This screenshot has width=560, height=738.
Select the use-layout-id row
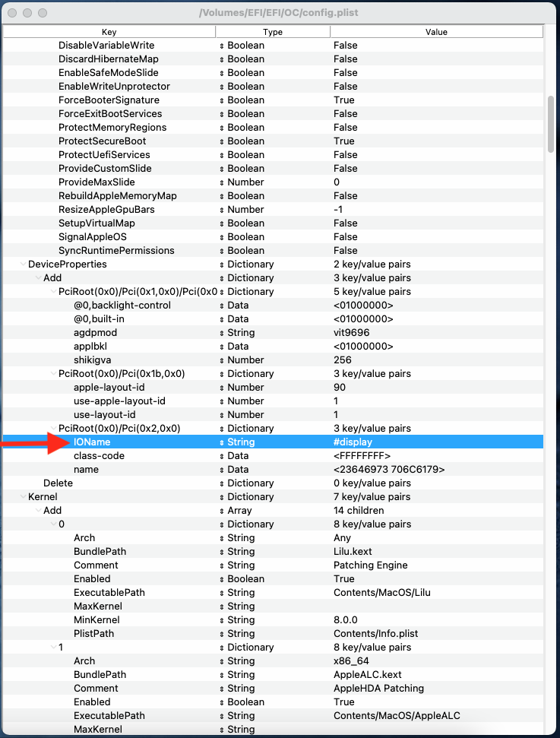tap(273, 415)
